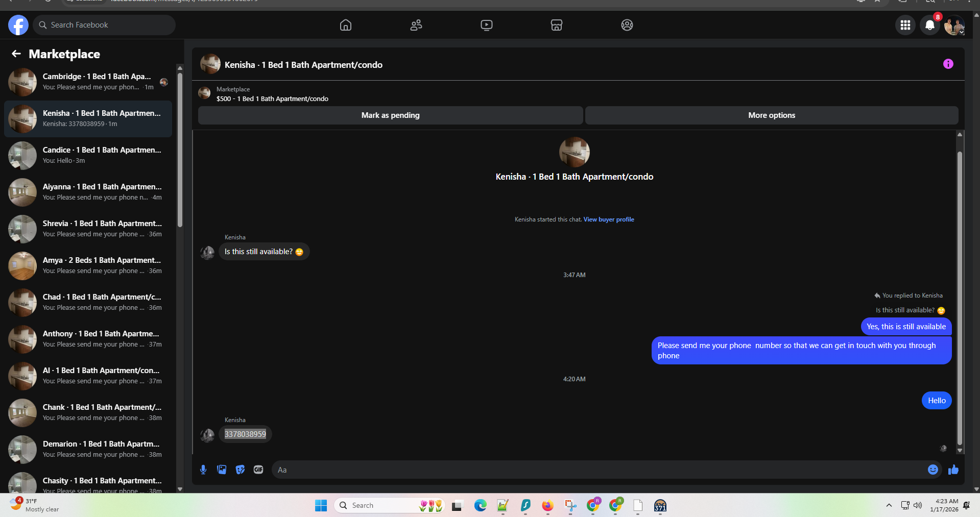Show hidden system tray icons

[x=889, y=505]
